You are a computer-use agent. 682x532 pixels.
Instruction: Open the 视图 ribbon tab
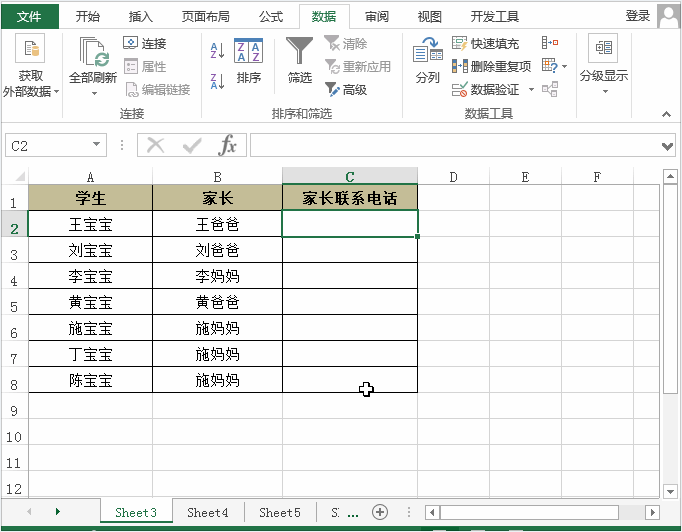click(429, 17)
